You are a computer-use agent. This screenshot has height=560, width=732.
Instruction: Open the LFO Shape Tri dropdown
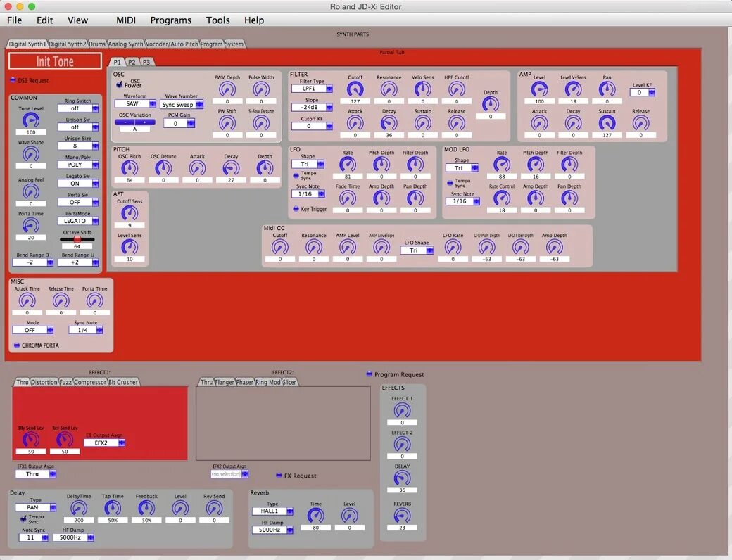[308, 164]
